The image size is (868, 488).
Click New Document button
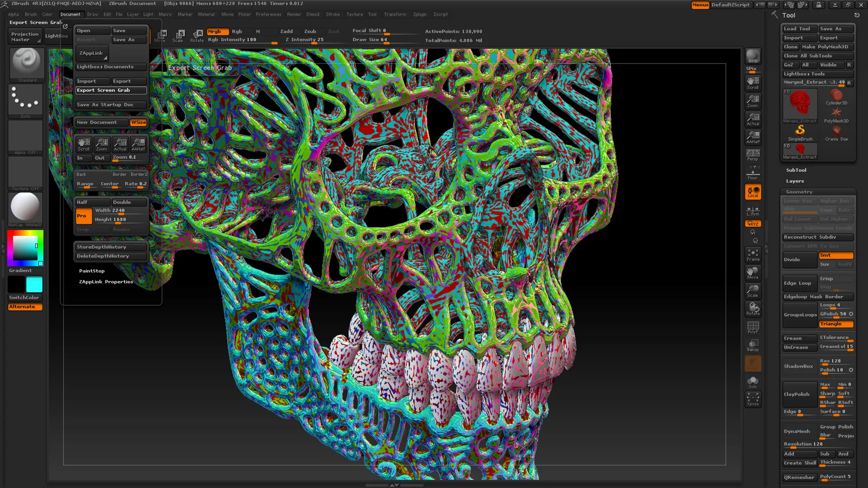point(101,122)
